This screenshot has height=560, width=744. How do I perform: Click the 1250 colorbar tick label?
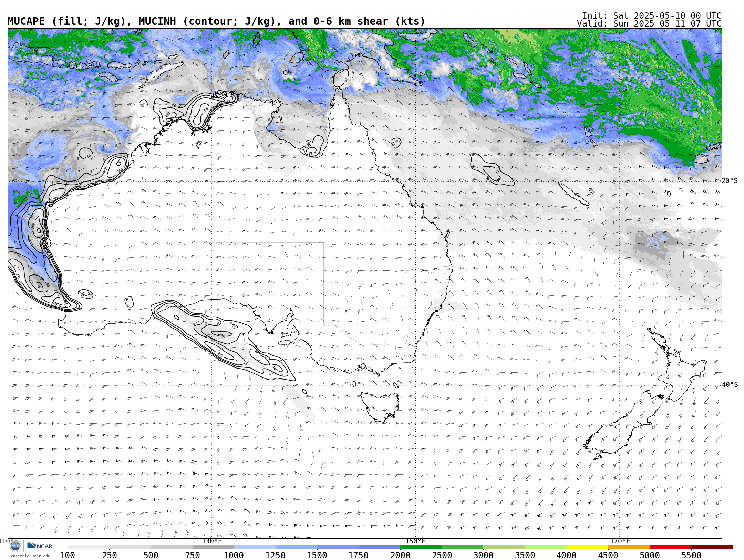pos(276,555)
